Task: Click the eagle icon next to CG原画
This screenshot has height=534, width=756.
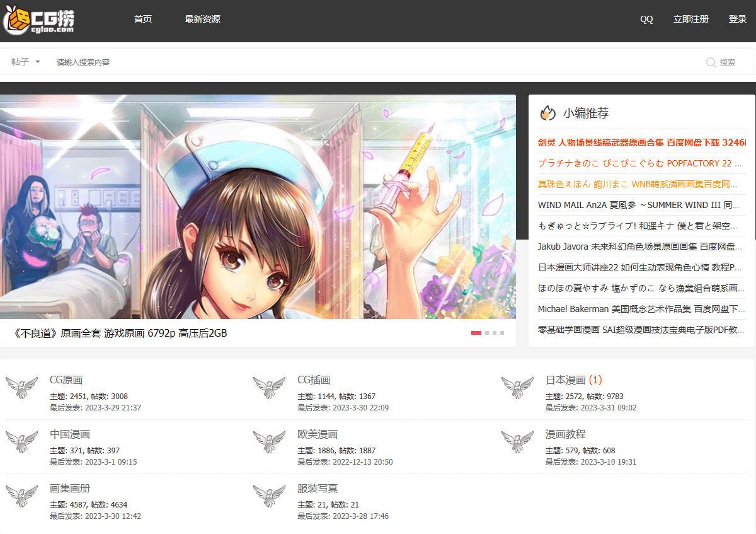Action: [21, 387]
